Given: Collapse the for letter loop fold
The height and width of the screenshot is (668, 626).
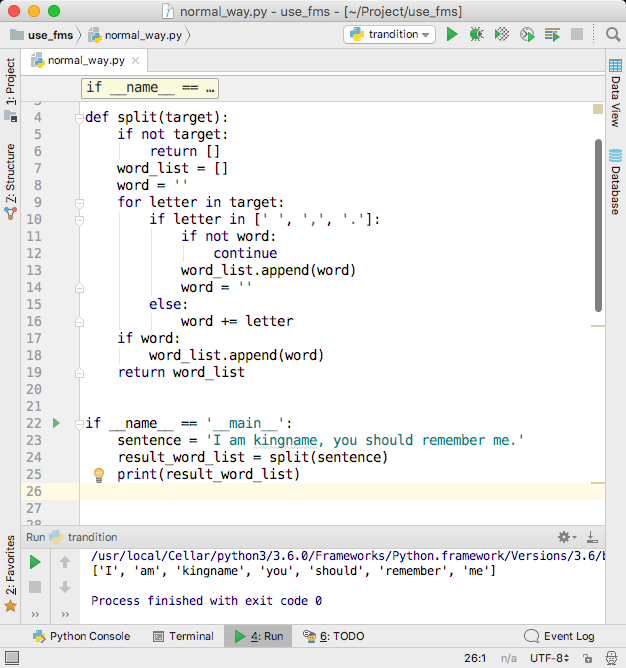Looking at the screenshot, I should coord(79,203).
